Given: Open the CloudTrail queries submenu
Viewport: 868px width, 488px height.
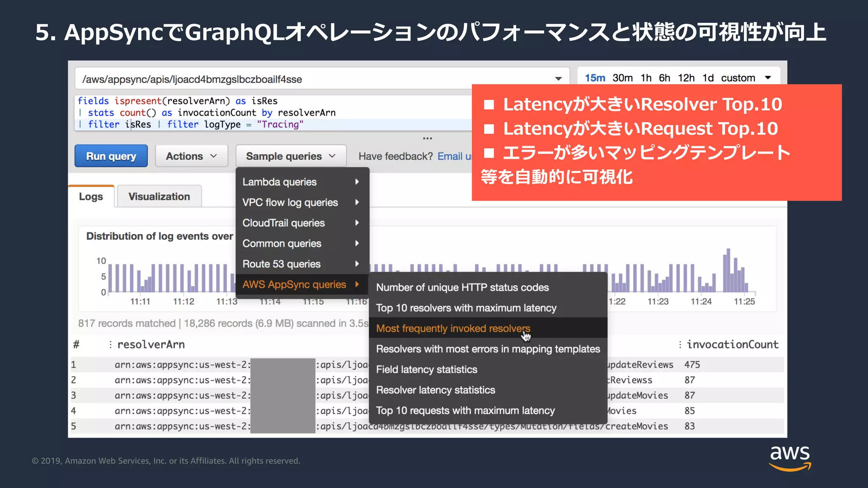Looking at the screenshot, I should tap(302, 223).
